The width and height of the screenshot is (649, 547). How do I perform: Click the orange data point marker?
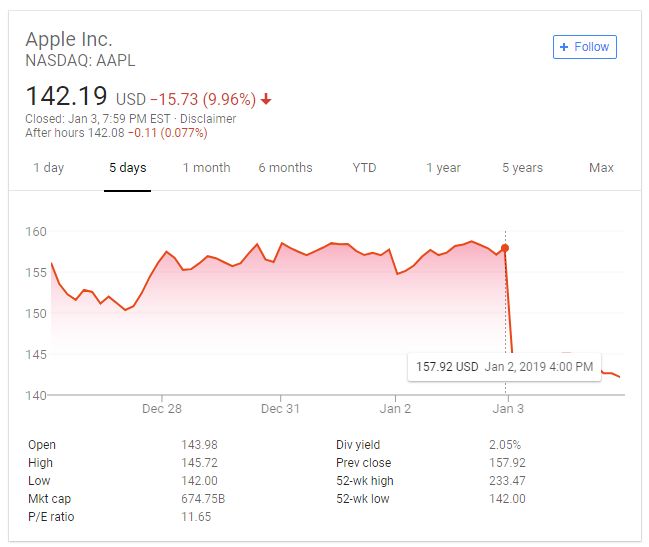pyautogui.click(x=505, y=248)
